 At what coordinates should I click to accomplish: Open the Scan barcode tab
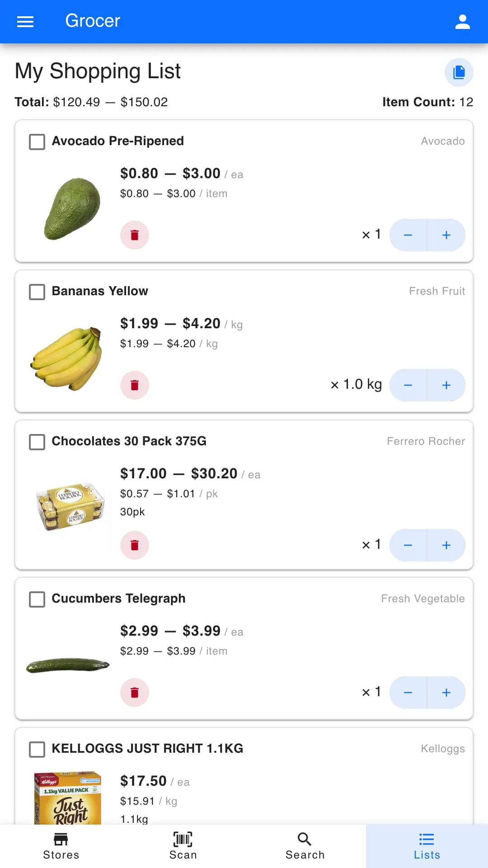(x=183, y=845)
